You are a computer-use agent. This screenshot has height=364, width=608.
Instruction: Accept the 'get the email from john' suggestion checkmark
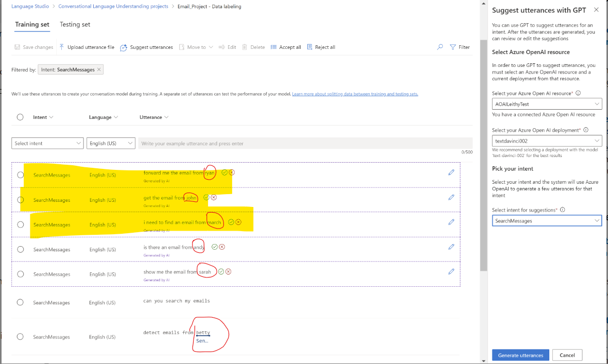206,197
